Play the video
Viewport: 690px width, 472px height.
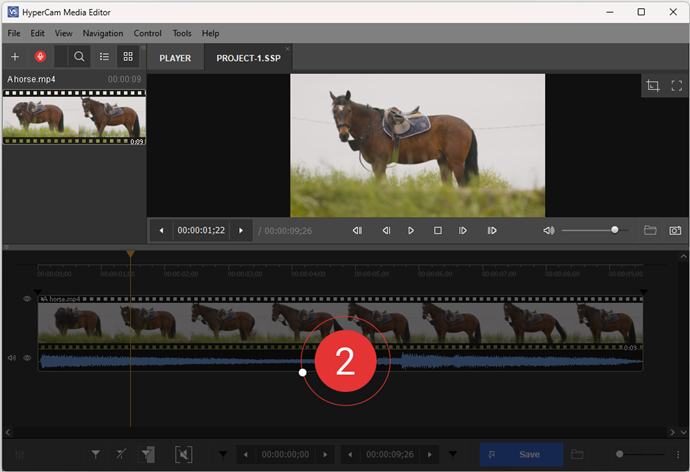[x=411, y=231]
